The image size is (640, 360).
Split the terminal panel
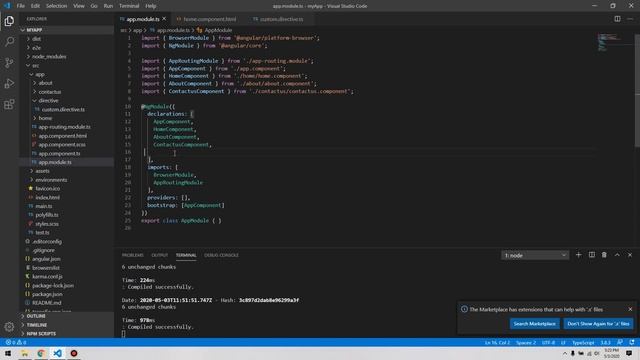(x=591, y=255)
